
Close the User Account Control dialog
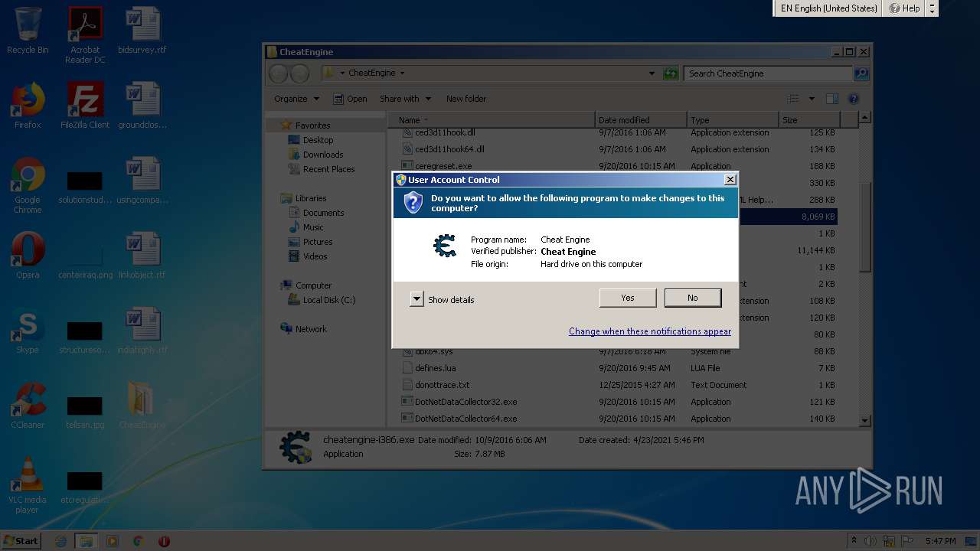730,179
